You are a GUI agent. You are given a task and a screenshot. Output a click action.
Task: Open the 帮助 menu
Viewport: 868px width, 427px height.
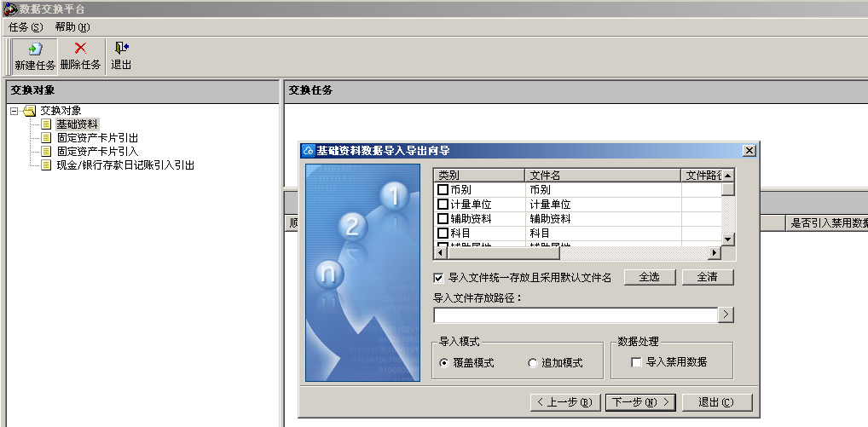72,26
